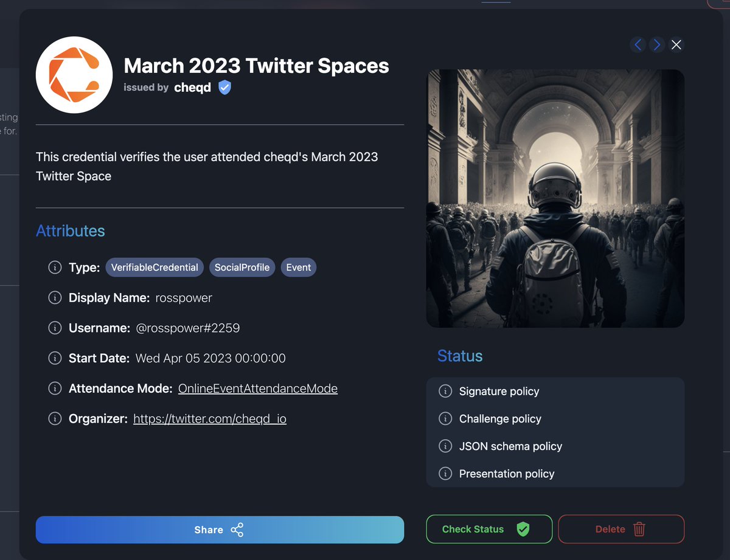730x560 pixels.
Task: Open the info icon beside Username
Action: click(x=55, y=328)
